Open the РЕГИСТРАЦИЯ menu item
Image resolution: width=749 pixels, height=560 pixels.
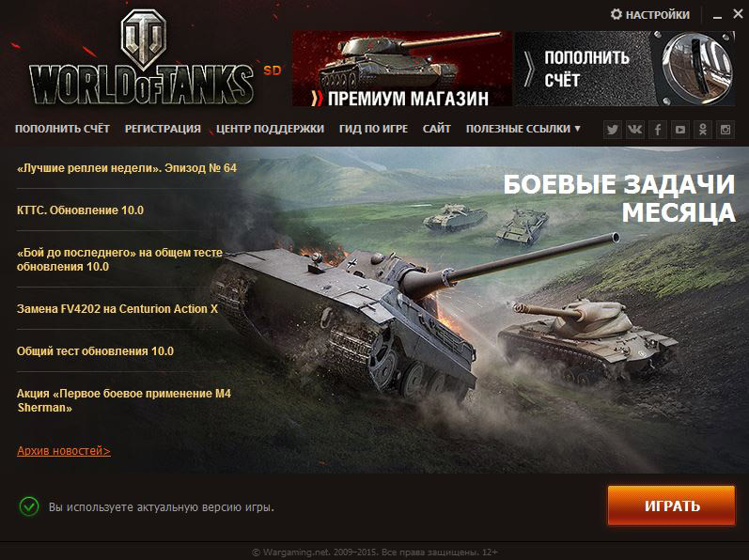163,129
